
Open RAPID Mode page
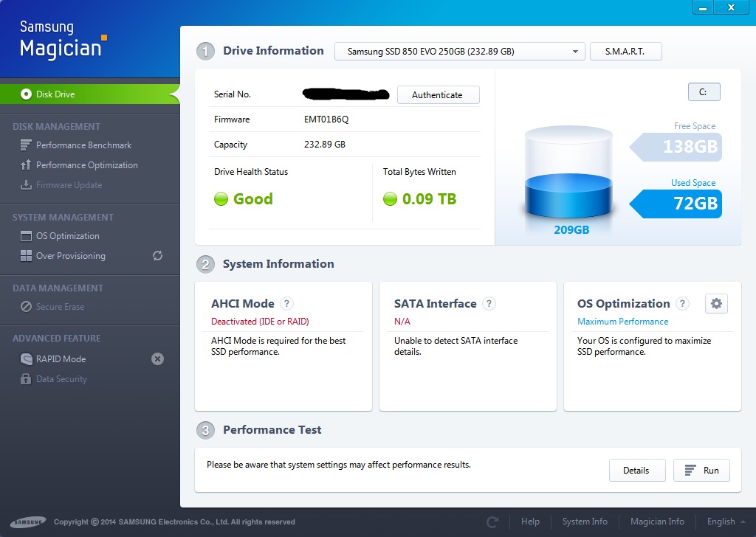[61, 358]
